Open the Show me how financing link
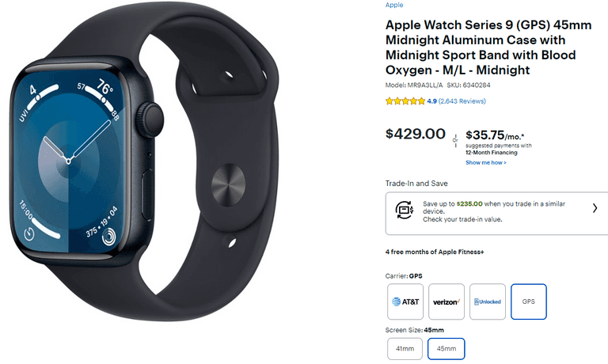 [x=486, y=163]
